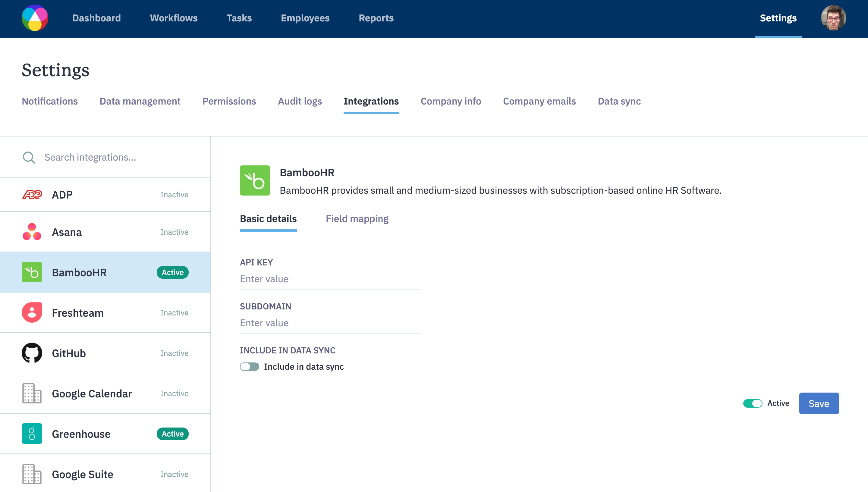The image size is (868, 492).
Task: Open Workflows in top navigation
Action: pos(174,18)
